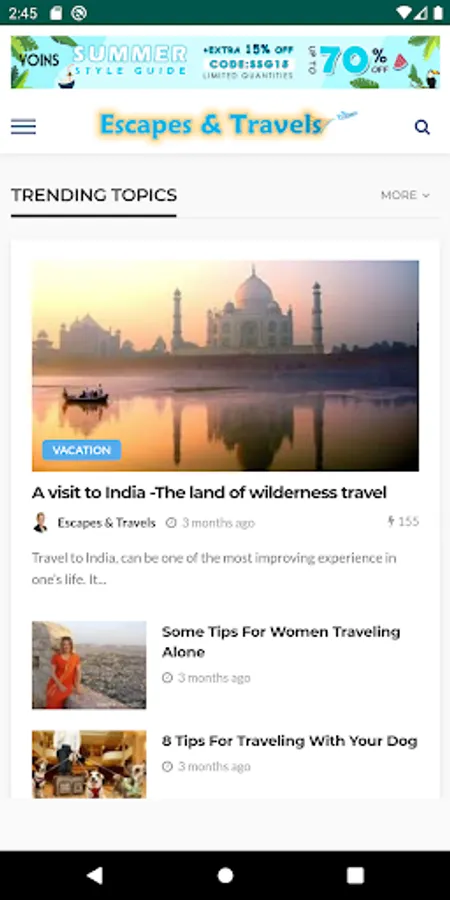The width and height of the screenshot is (450, 900).
Task: Open the article A visit to India
Action: pyautogui.click(x=210, y=492)
